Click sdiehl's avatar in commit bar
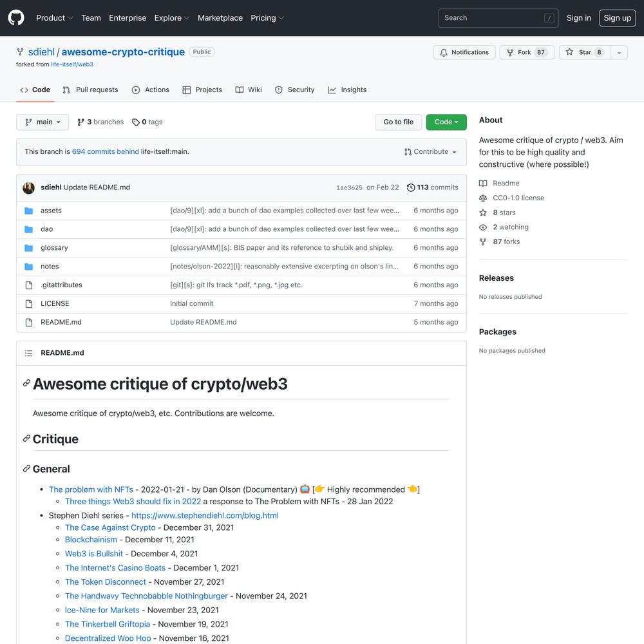This screenshot has width=644, height=644. 28,187
